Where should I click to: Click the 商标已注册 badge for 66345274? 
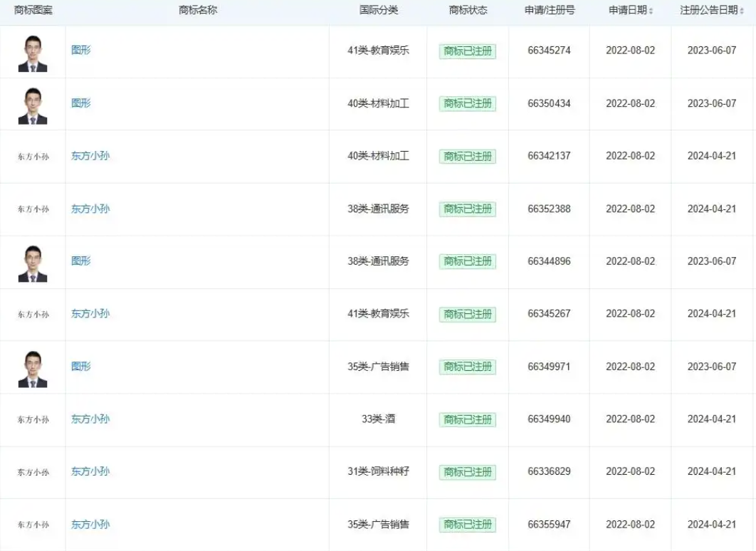click(467, 51)
